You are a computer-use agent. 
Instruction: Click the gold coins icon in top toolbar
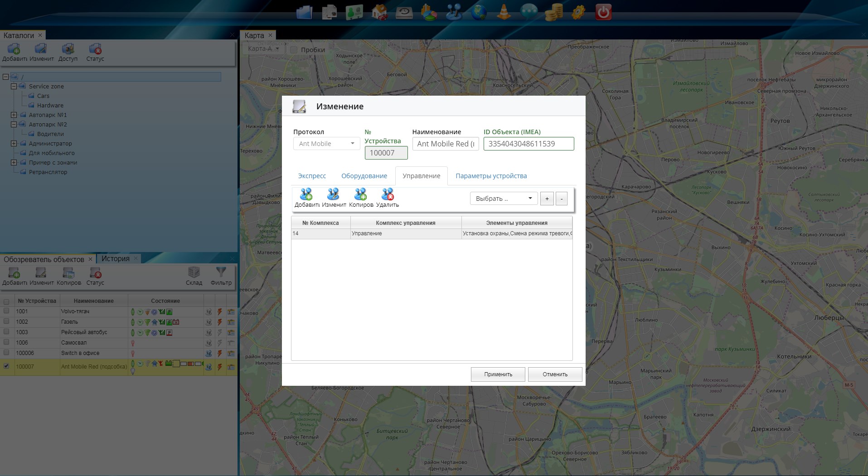553,12
